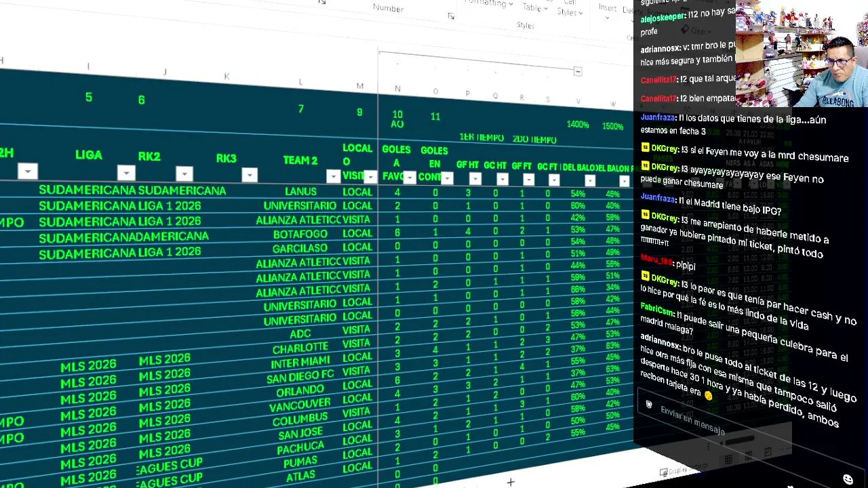
Task: Click the LIGA header cell
Action: [89, 155]
